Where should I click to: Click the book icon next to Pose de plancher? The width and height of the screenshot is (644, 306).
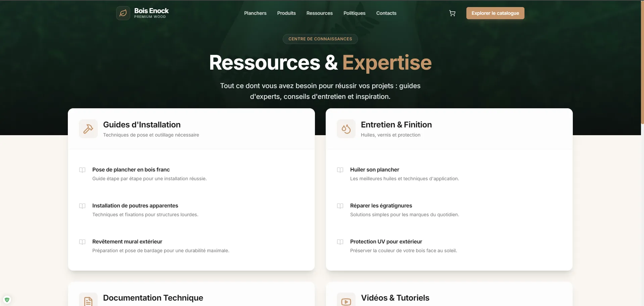pyautogui.click(x=82, y=170)
